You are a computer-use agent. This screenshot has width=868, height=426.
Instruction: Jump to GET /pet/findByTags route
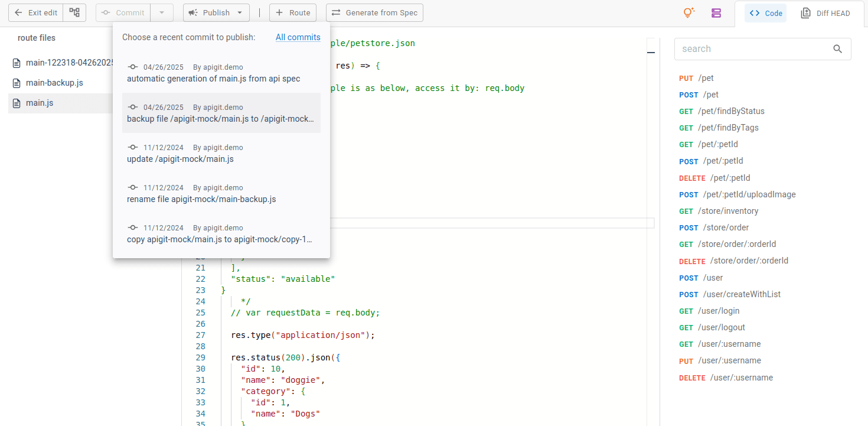tap(719, 128)
